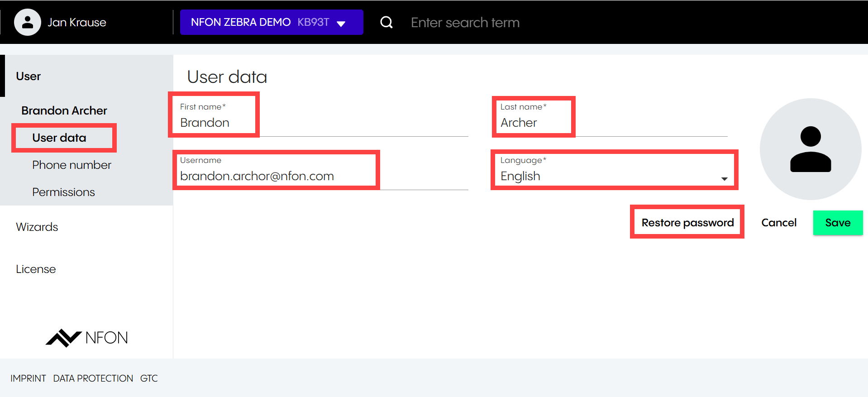The width and height of the screenshot is (868, 397).
Task: Click the search magnifier icon
Action: [x=386, y=22]
